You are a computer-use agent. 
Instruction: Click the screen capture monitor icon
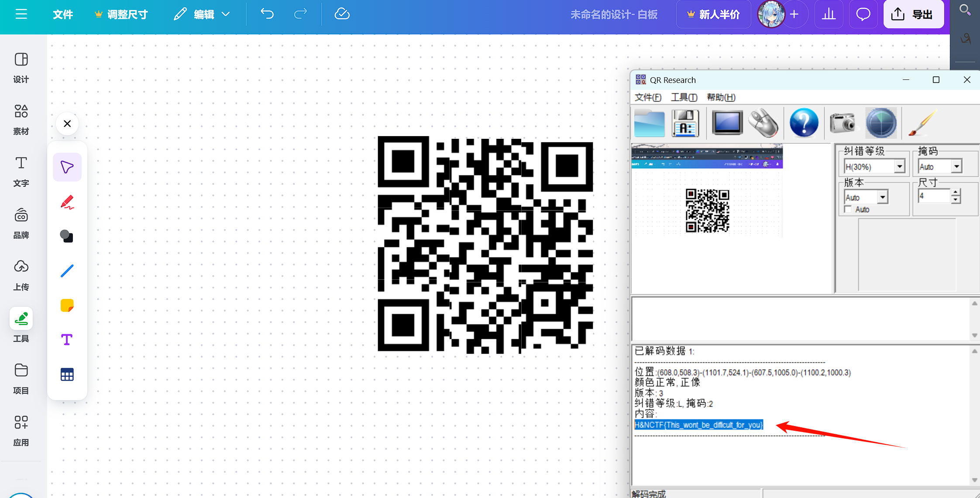point(727,123)
